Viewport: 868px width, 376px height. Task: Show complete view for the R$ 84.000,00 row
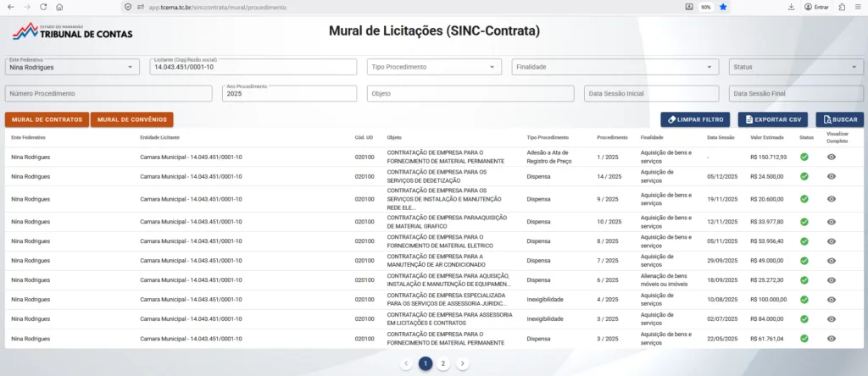tap(832, 318)
